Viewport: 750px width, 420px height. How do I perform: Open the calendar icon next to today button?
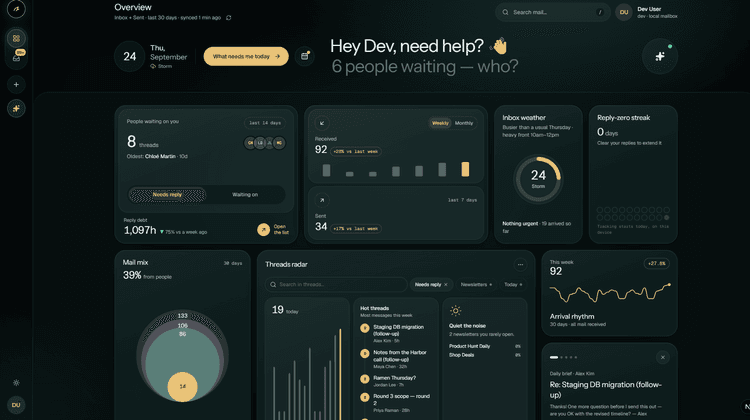pos(305,56)
